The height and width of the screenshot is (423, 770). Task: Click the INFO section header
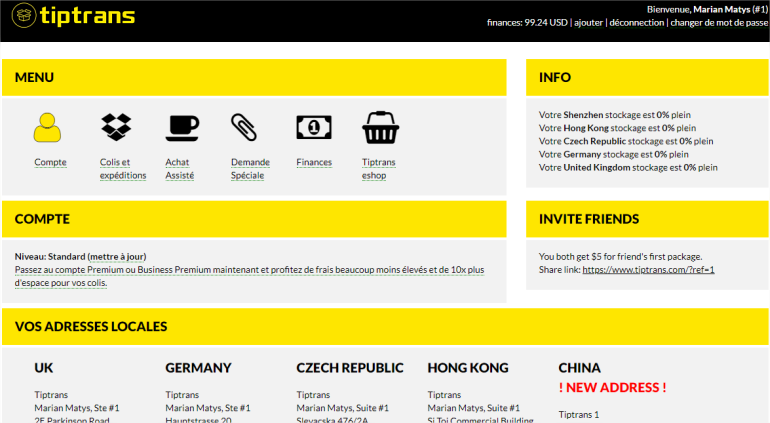click(x=647, y=78)
